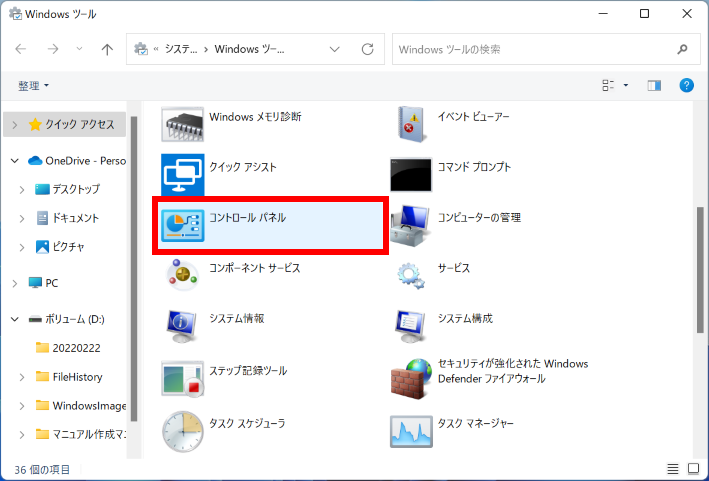
Task: Expand クイック アクセス in the tree
Action: click(15, 125)
